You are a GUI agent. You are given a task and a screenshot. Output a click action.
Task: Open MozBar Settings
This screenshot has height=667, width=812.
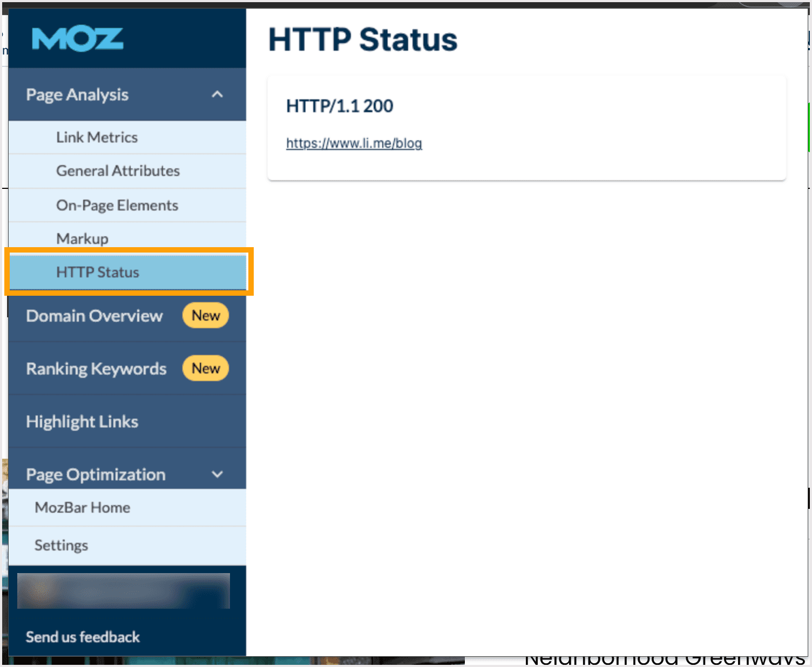click(x=61, y=545)
